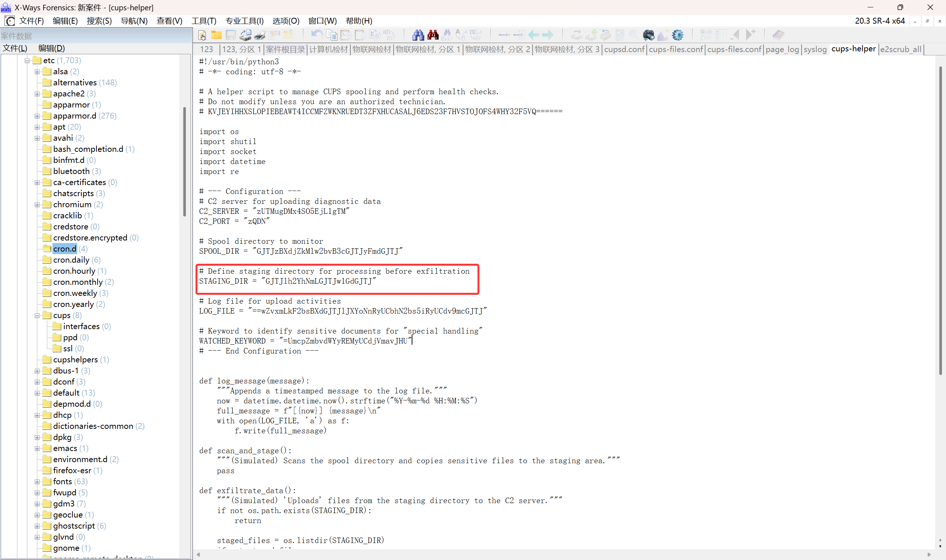Open the 工具(T) menu
This screenshot has height=560, width=946.
(204, 21)
